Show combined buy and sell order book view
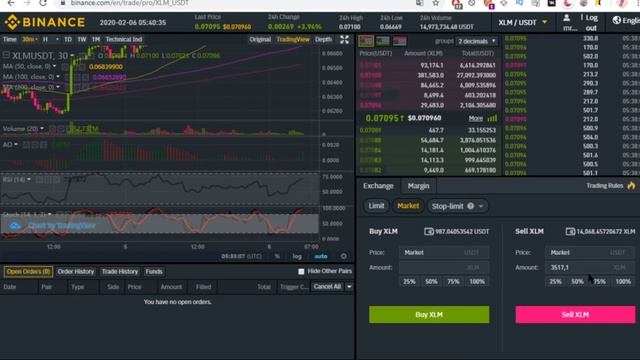640x360 pixels. (366, 41)
